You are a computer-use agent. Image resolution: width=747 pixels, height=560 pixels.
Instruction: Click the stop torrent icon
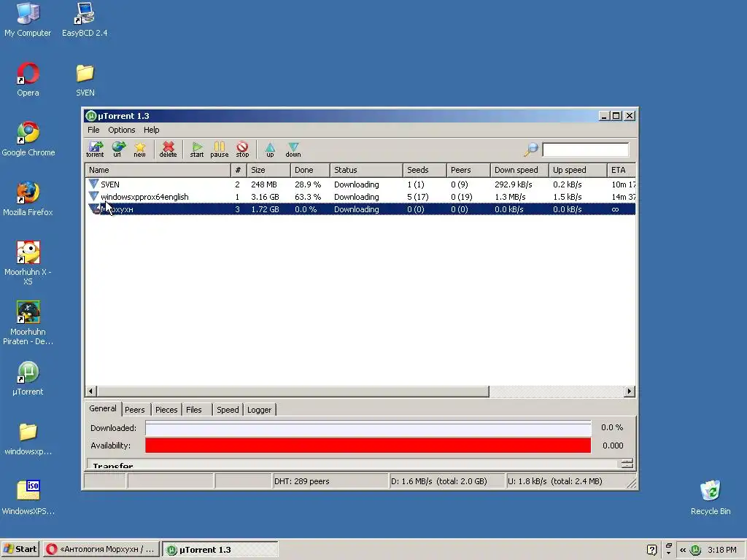coord(242,149)
